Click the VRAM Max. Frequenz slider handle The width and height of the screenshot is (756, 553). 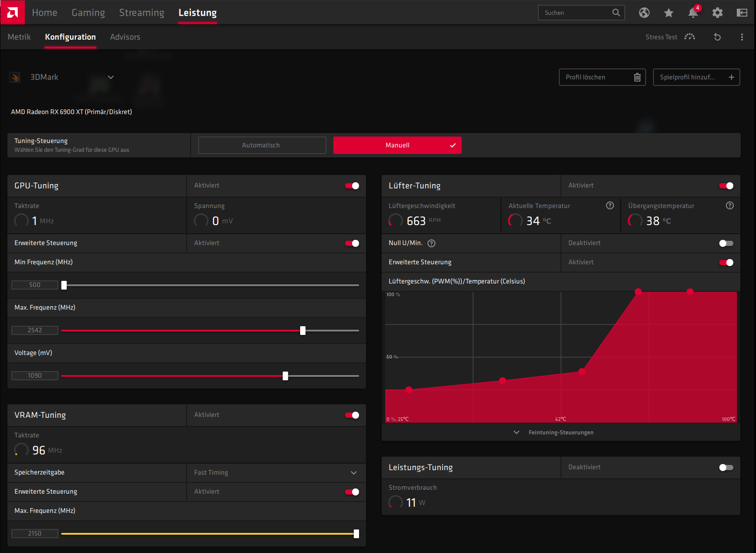pos(356,534)
